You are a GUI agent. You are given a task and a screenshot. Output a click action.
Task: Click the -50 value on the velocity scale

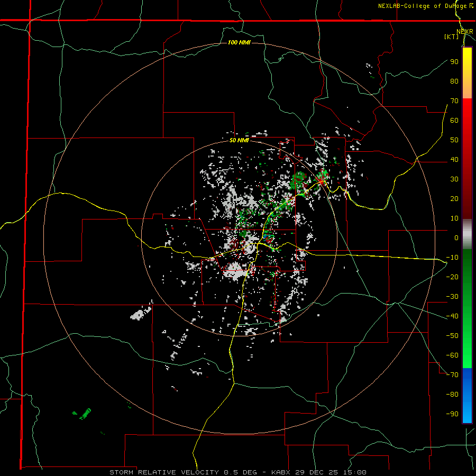tap(452, 336)
